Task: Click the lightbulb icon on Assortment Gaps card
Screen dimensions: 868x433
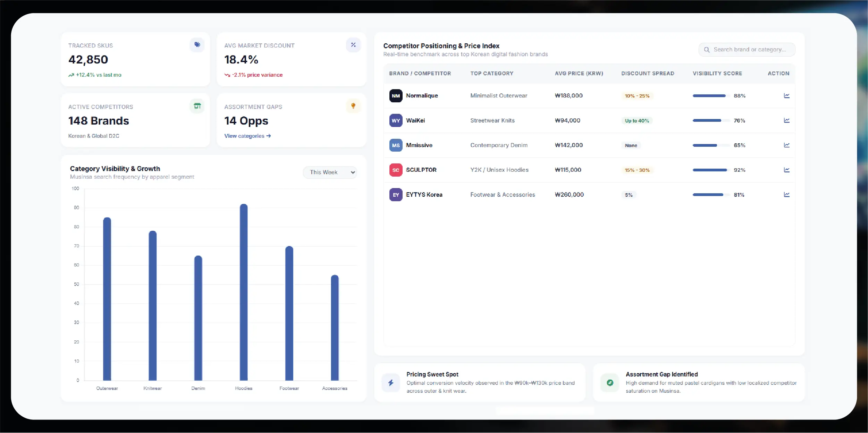Action: [x=353, y=106]
